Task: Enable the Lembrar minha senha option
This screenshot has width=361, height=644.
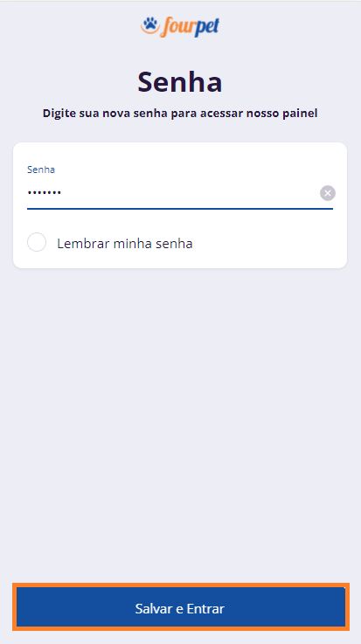Action: tap(37, 242)
